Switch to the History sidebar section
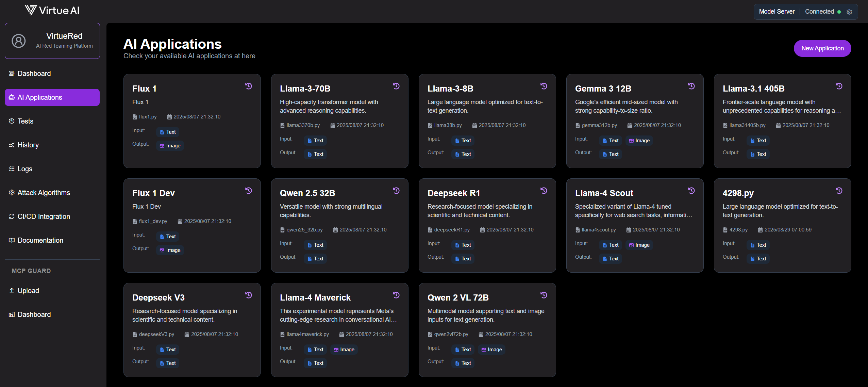The height and width of the screenshot is (387, 868). click(28, 145)
